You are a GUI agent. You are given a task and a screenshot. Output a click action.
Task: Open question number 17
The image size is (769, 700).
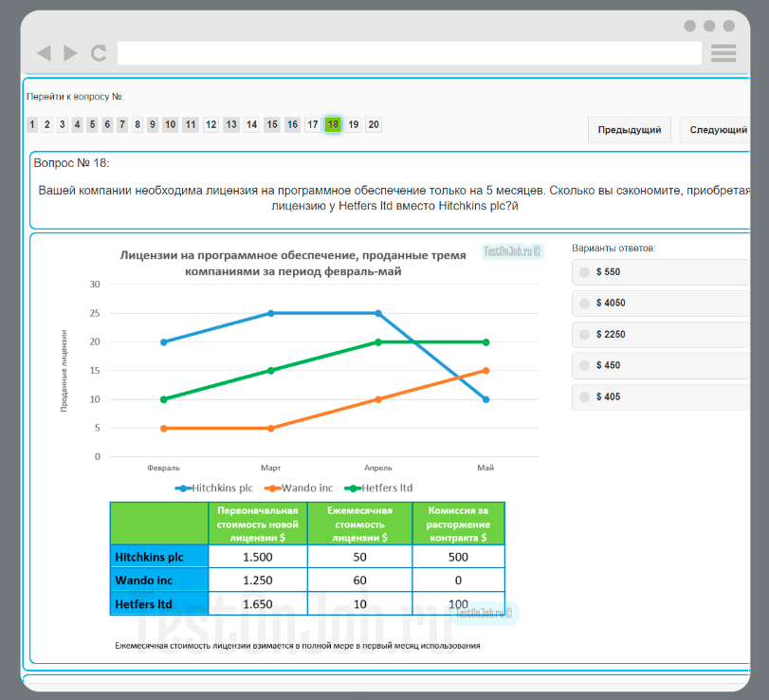(312, 124)
